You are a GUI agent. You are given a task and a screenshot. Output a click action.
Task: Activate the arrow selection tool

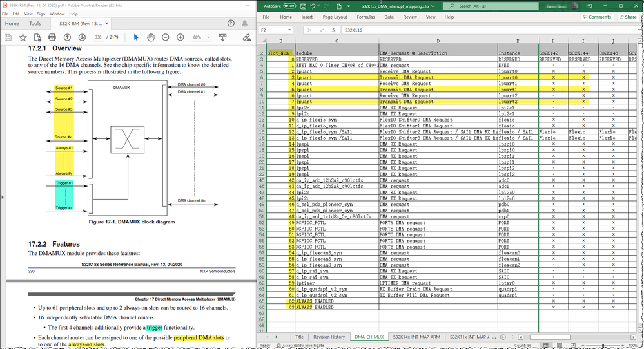tap(135, 37)
